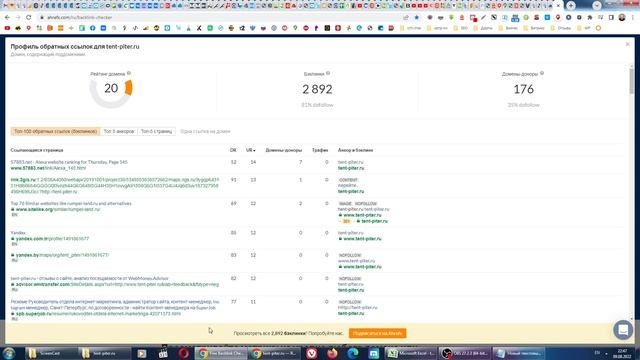640x360 pixels.
Task: Open yandex.by maps org link
Action: point(62,255)
